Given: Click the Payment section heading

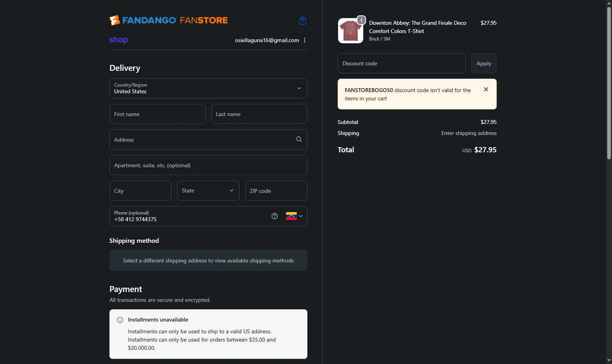Looking at the screenshot, I should tap(126, 289).
